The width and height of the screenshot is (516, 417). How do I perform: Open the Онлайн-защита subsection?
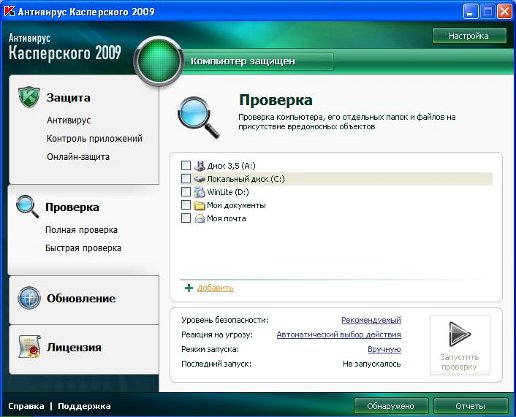(x=78, y=157)
